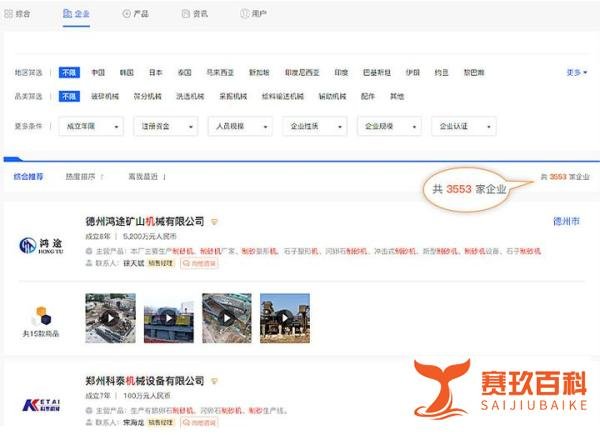The image size is (600, 435).
Task: Filter the region by 黎巴嫩
Action: 474,72
